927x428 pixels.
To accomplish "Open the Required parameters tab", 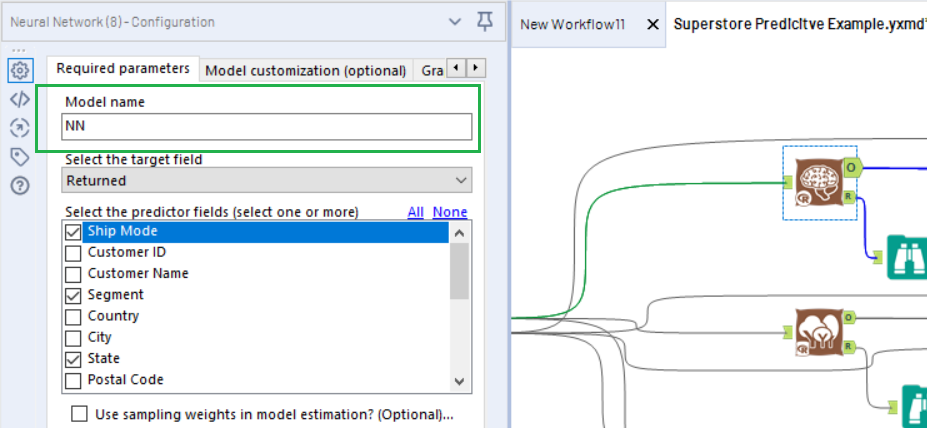I will [x=123, y=69].
